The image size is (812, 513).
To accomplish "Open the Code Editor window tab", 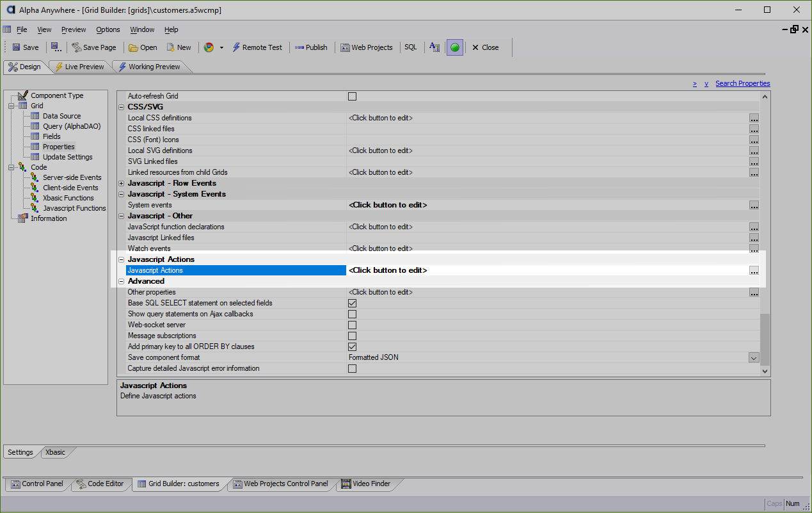I will tap(100, 484).
